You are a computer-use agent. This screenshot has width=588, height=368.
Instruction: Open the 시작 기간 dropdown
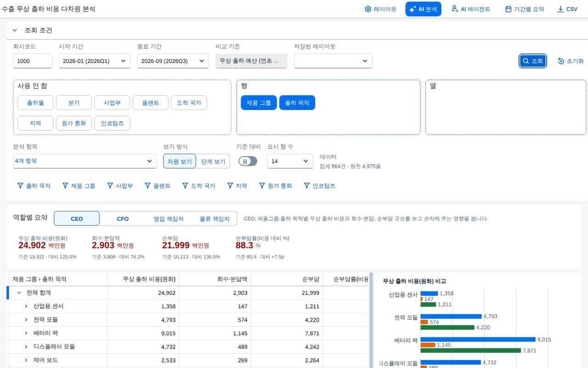pos(95,61)
